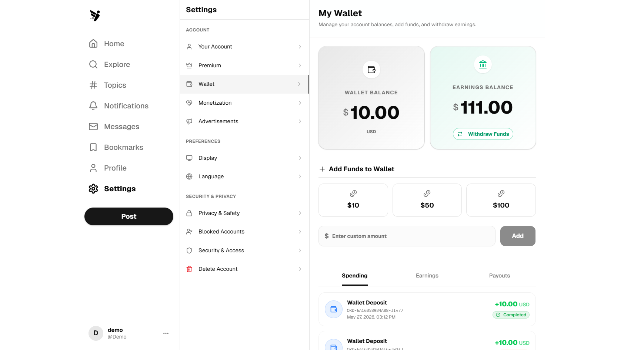Focus the custom amount input field
The image size is (644, 350).
pyautogui.click(x=407, y=236)
